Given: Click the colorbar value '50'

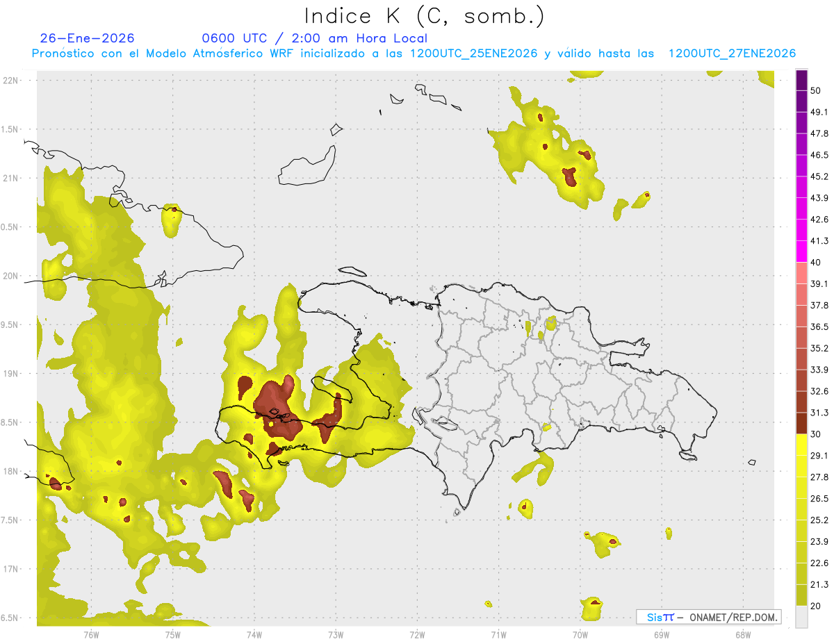Looking at the screenshot, I should (816, 90).
